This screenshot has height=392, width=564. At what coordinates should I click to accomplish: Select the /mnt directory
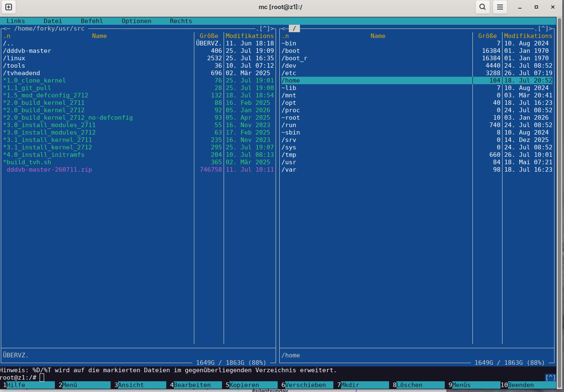[x=417, y=95]
